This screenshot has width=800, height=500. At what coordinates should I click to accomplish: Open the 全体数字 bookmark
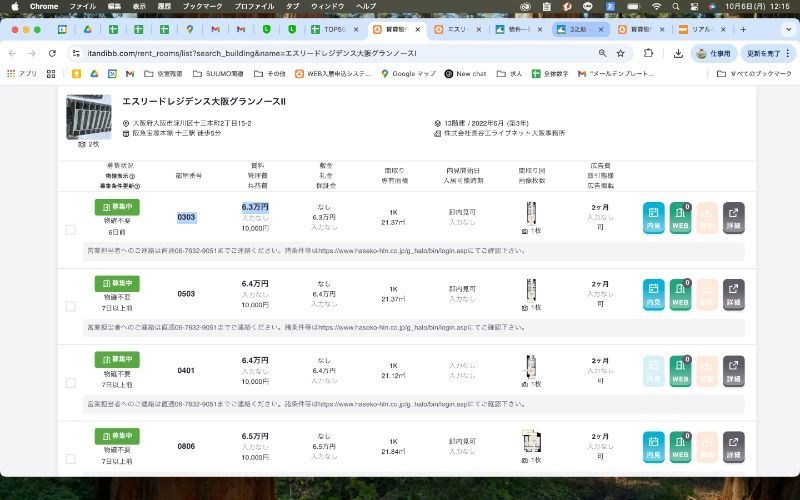click(550, 74)
